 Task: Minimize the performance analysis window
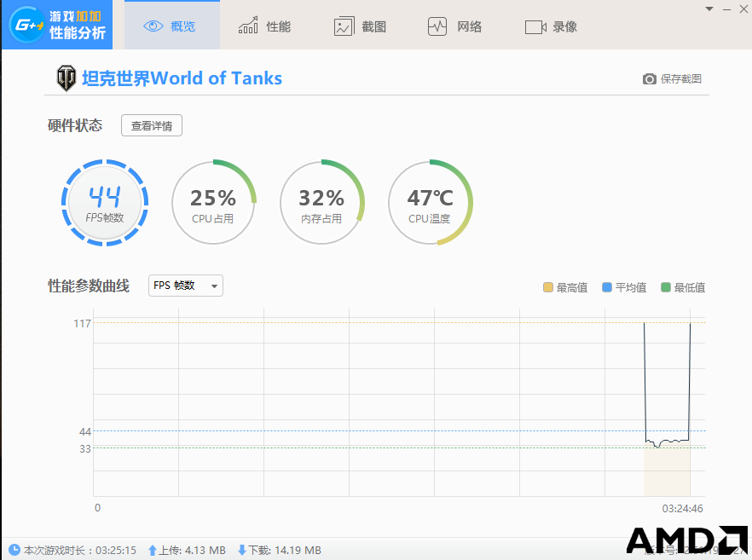pos(727,9)
